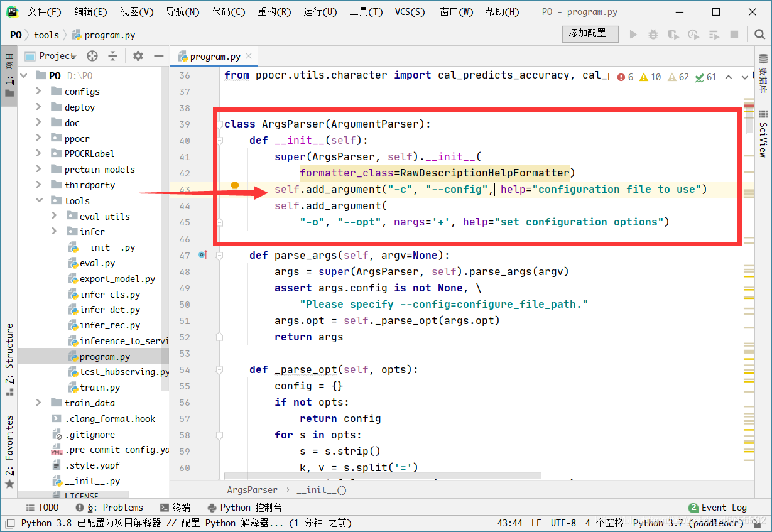Show the warnings count 10 indicator
Screen dimensions: 772x532
click(x=650, y=77)
